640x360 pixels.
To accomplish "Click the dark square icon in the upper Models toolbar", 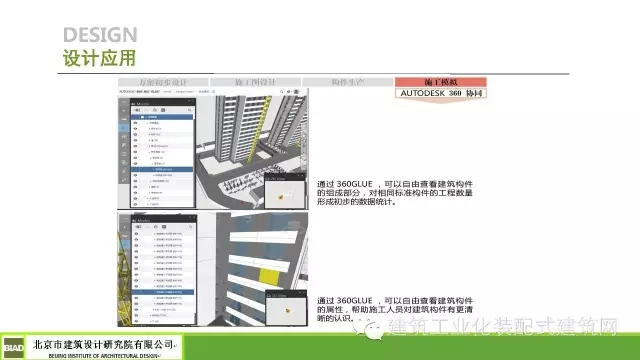I will click(x=163, y=110).
